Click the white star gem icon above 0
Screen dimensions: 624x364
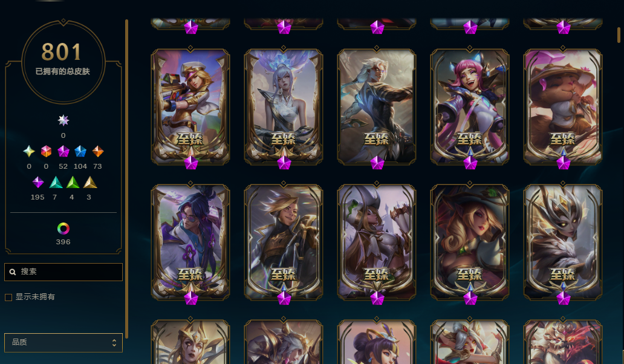point(63,120)
